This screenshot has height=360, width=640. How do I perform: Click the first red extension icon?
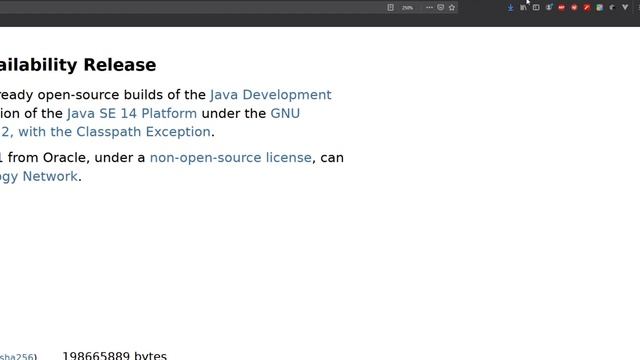click(x=562, y=7)
